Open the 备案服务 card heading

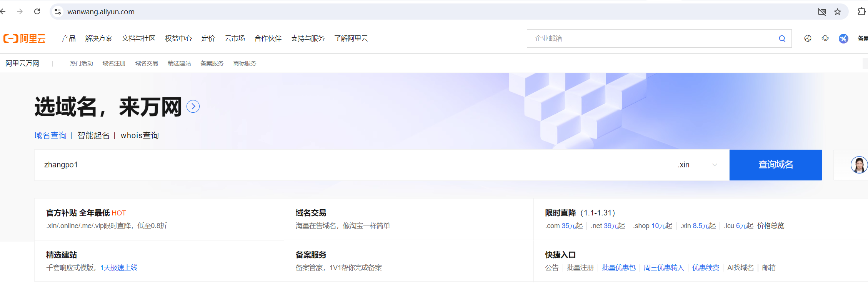pos(311,255)
